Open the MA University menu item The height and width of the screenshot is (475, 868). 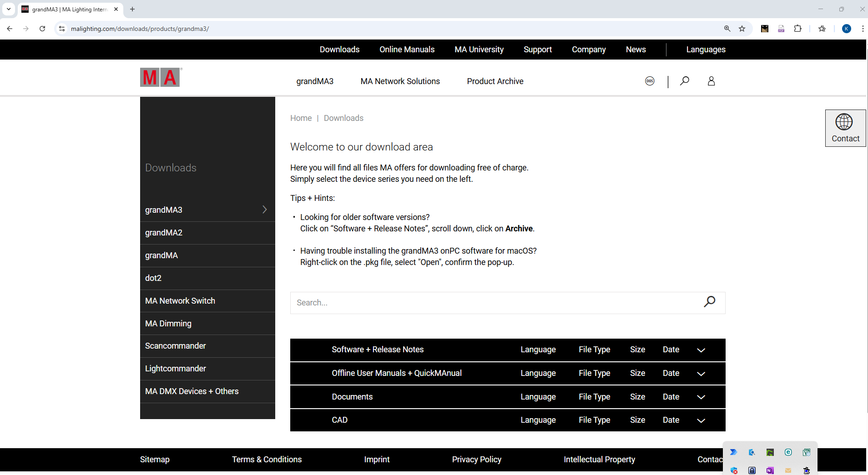479,50
